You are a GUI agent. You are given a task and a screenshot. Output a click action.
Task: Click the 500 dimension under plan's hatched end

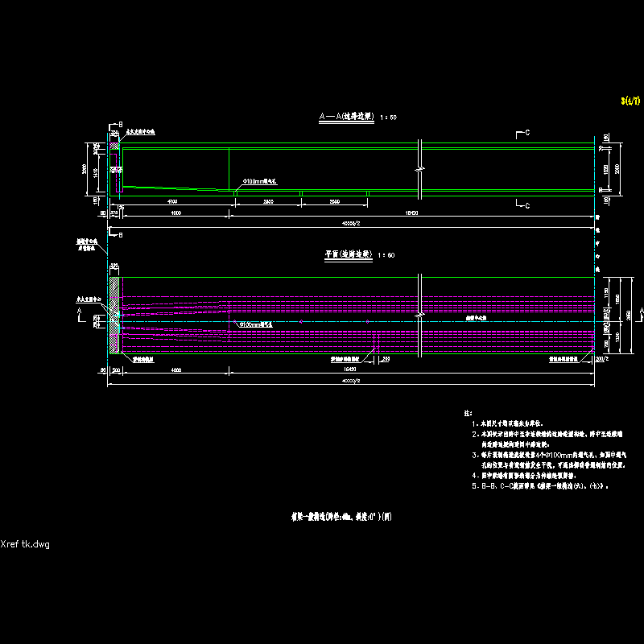point(116,370)
